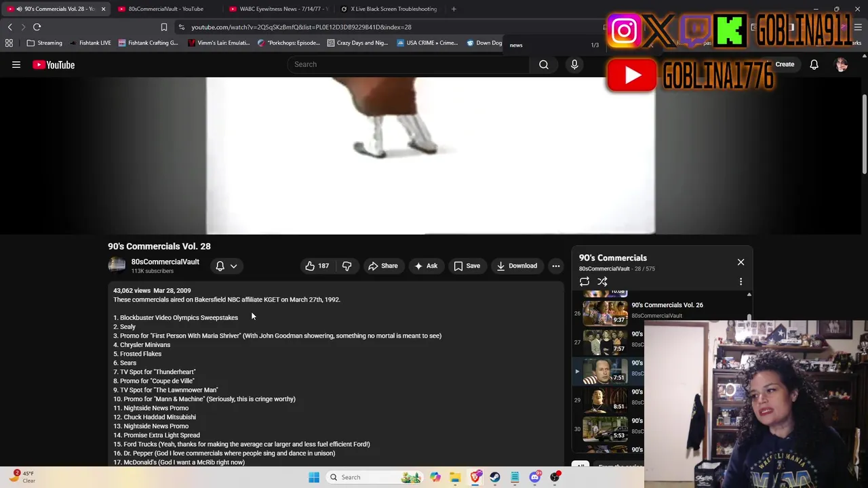Open Fishtank LIVE bookmark
868x488 pixels.
click(x=90, y=43)
